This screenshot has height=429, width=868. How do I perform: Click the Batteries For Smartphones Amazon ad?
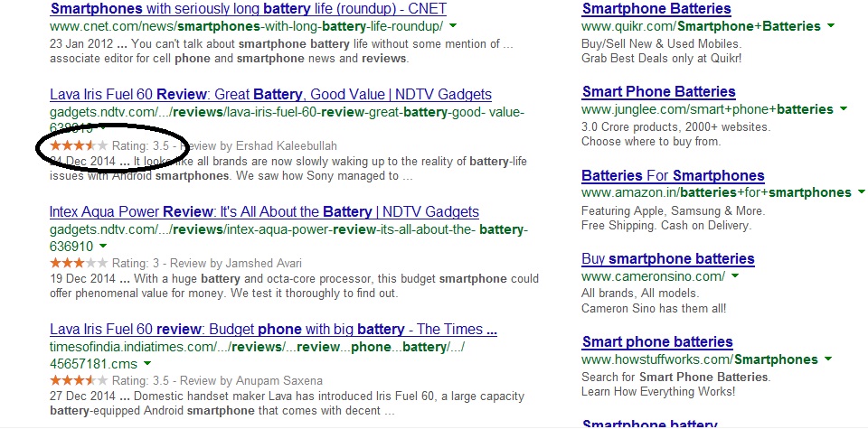673,175
